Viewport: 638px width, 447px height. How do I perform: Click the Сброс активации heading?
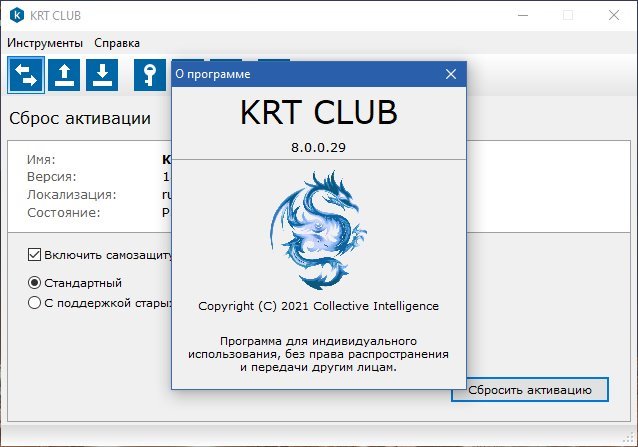pyautogui.click(x=80, y=119)
